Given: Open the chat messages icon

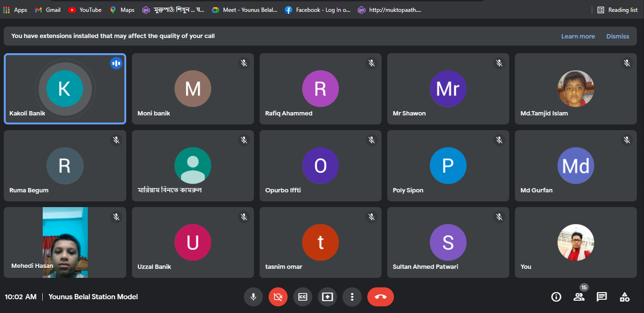Looking at the screenshot, I should point(602,297).
